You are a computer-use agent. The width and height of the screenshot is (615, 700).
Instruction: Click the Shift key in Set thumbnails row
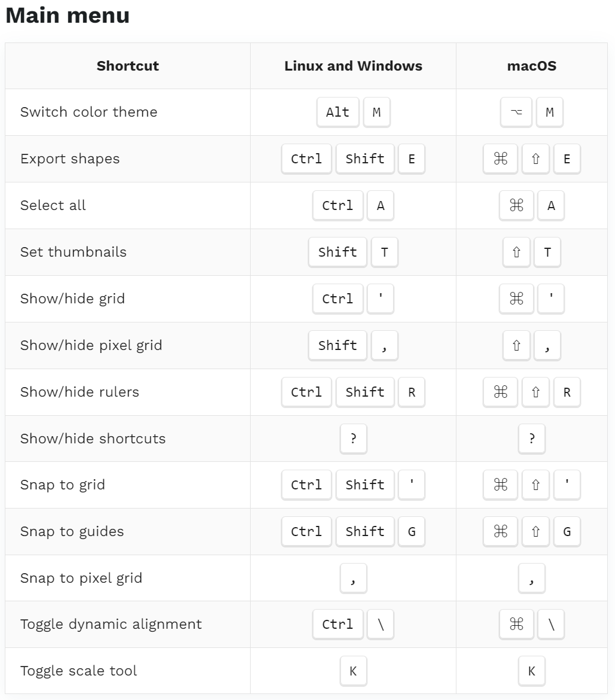[337, 252]
